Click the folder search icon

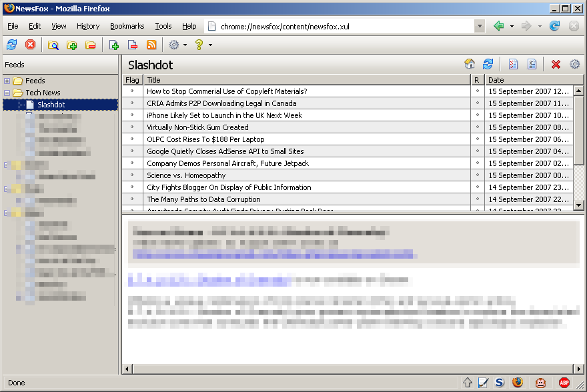point(53,45)
